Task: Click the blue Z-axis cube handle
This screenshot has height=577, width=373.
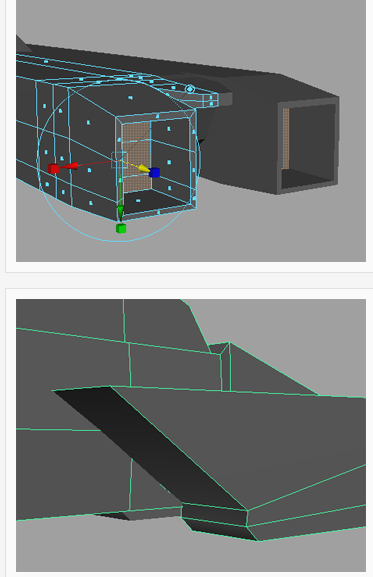Action: pos(154,172)
